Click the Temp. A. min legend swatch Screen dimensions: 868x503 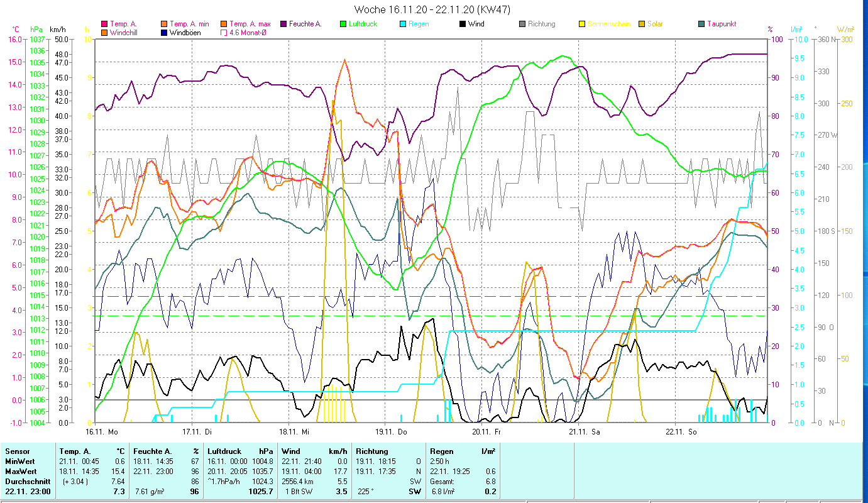coord(163,24)
